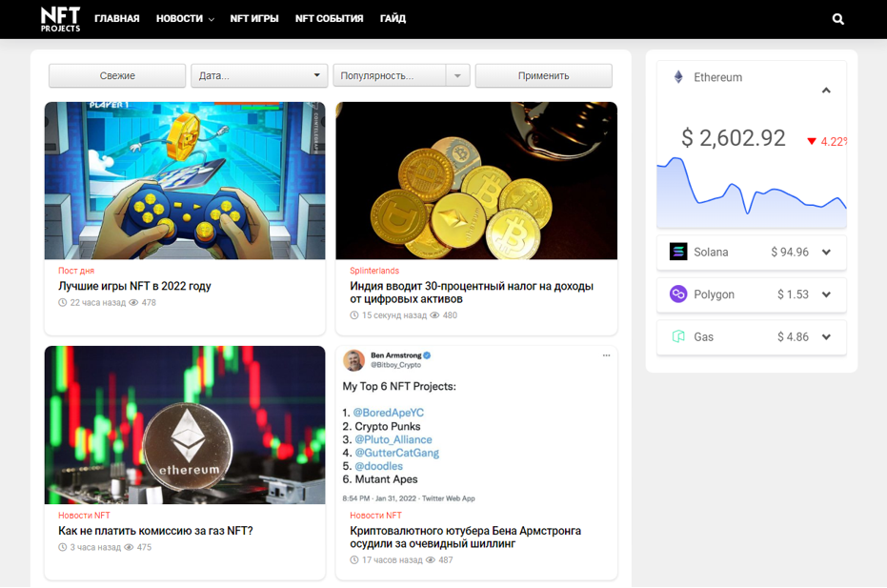Click the eye views icon beside 478
Screen dimensions: 887x588
point(134,303)
